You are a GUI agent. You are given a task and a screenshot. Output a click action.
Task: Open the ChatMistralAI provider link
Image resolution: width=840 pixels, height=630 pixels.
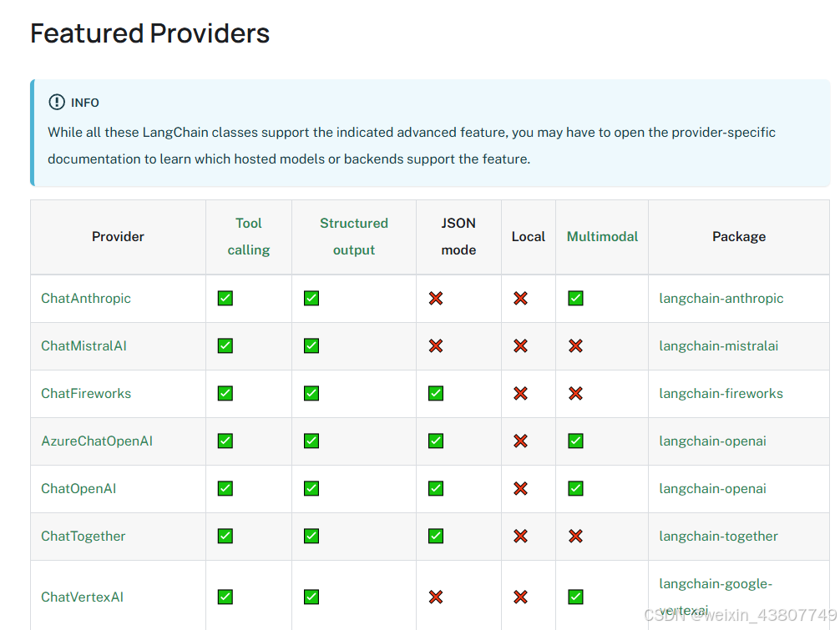(x=83, y=345)
